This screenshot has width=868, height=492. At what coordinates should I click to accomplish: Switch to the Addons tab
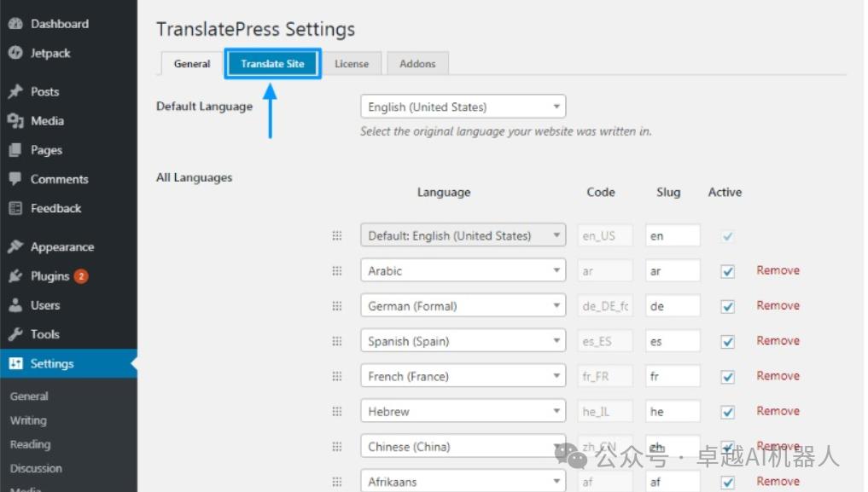[417, 64]
